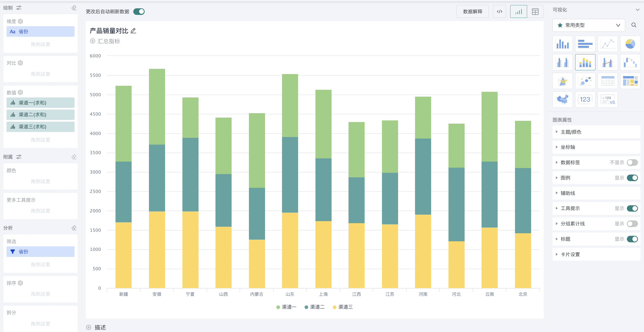
Task: Expand the 卡片设置 section
Action: [596, 254]
